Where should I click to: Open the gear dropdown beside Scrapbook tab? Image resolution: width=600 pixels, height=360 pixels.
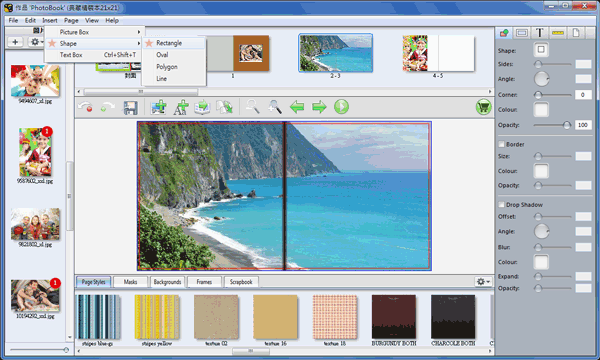483,282
